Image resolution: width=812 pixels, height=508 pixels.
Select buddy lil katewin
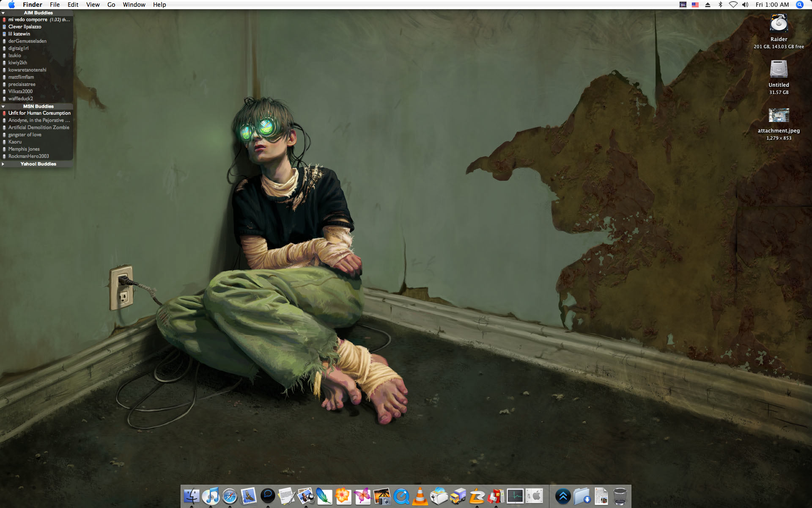[37, 34]
